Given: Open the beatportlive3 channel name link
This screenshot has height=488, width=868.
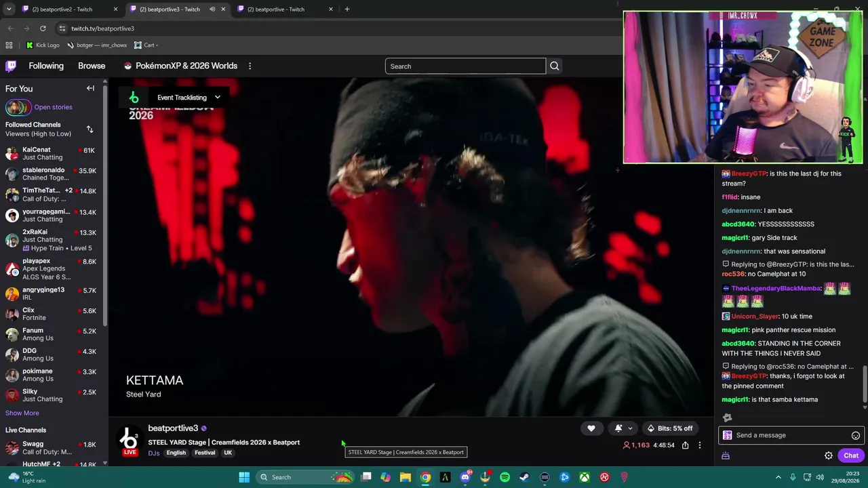Looking at the screenshot, I should pos(173,428).
